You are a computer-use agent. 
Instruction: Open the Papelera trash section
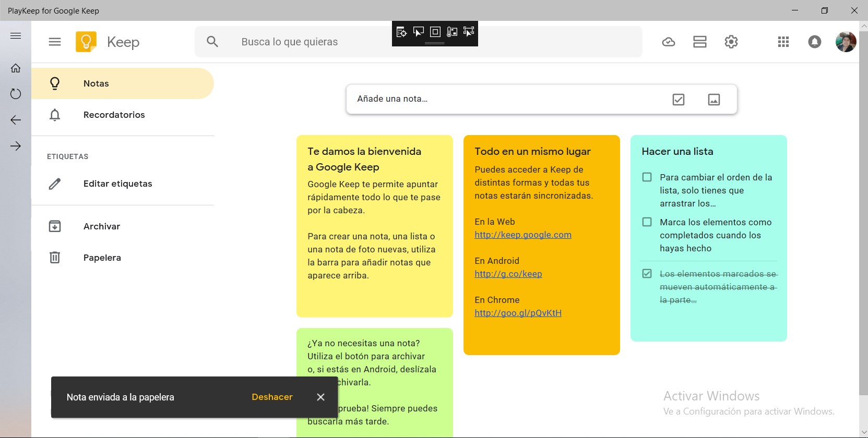point(123,258)
